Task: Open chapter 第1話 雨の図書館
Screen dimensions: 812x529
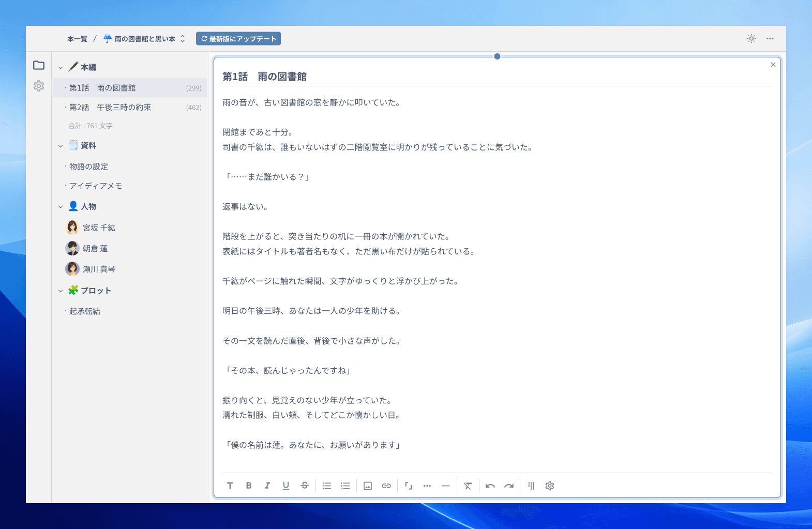Action: (x=130, y=88)
